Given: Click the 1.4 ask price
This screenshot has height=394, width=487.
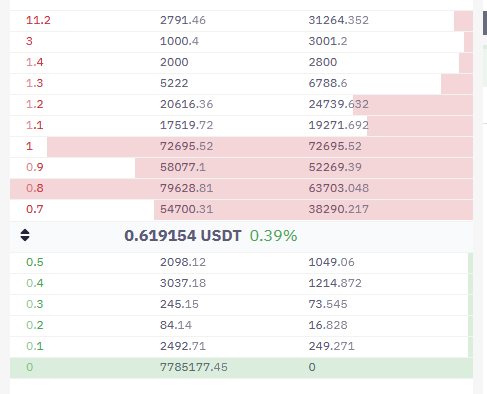Looking at the screenshot, I should [35, 62].
